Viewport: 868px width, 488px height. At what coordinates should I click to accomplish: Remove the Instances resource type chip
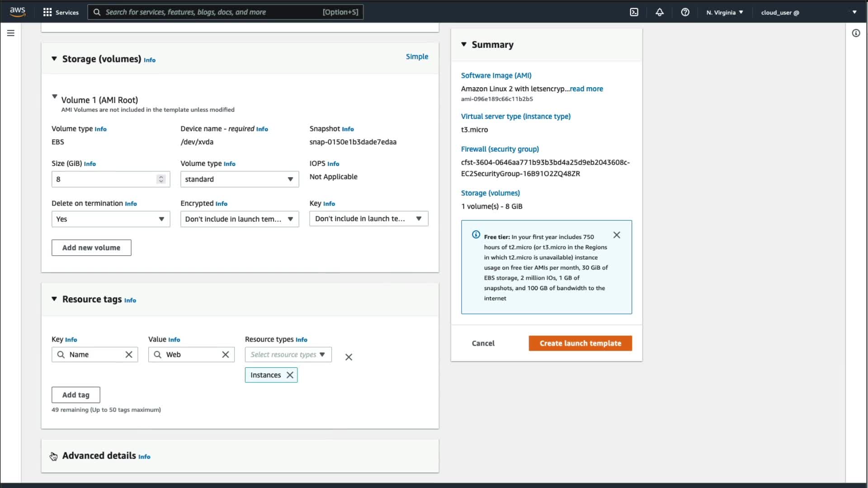(x=290, y=375)
